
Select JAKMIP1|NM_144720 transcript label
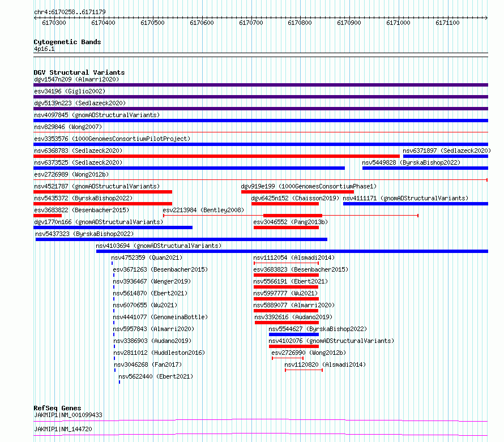click(x=63, y=429)
